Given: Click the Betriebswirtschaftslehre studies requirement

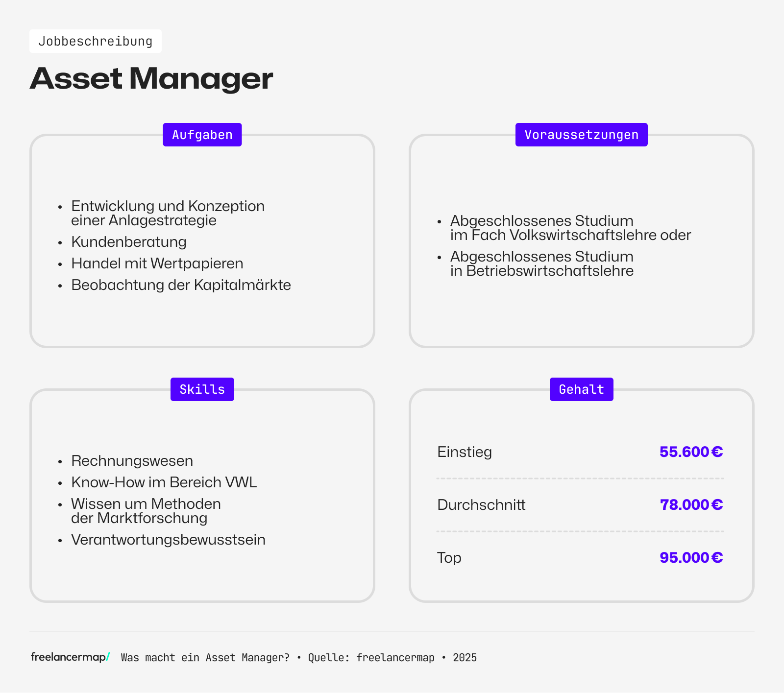Looking at the screenshot, I should (x=542, y=263).
